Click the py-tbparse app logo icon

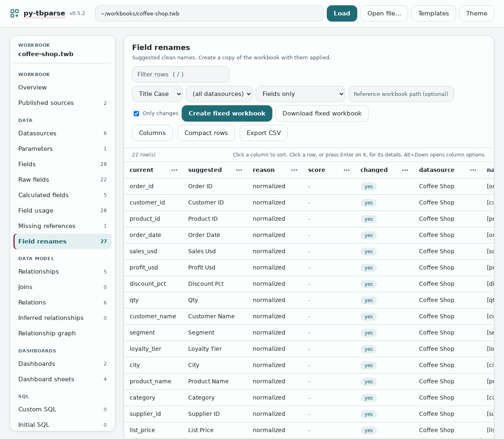pyautogui.click(x=15, y=13)
